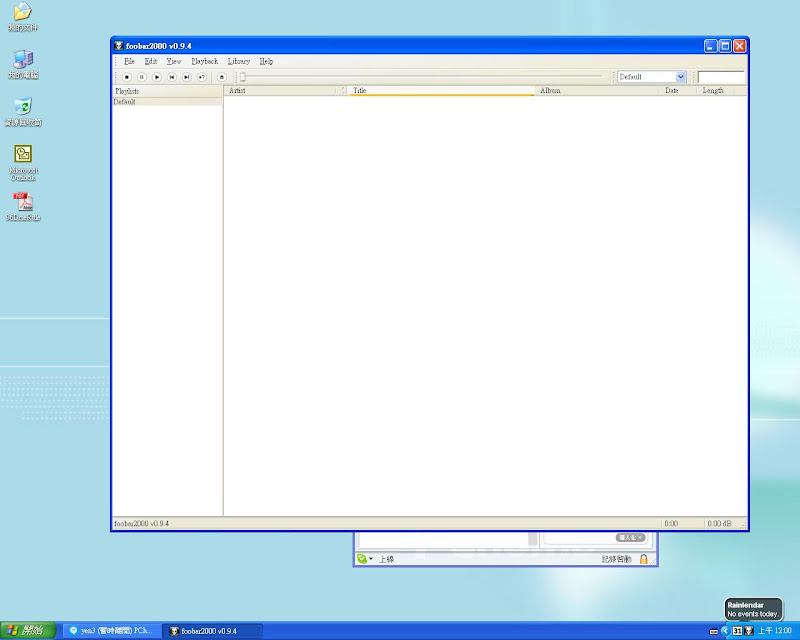800x640 pixels.
Task: Open the View menu
Action: pyautogui.click(x=173, y=61)
